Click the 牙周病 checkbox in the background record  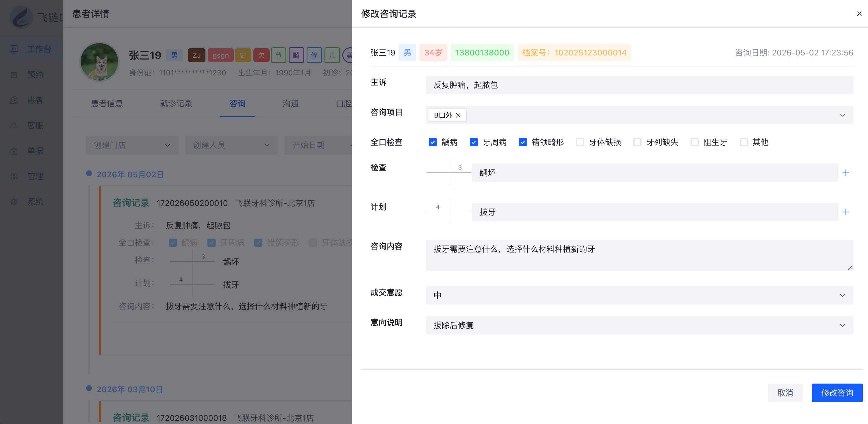(x=211, y=243)
